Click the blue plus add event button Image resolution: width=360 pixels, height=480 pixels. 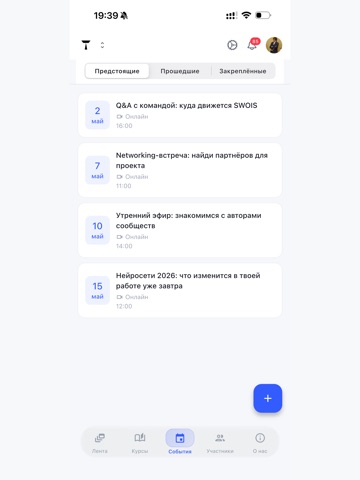click(268, 398)
